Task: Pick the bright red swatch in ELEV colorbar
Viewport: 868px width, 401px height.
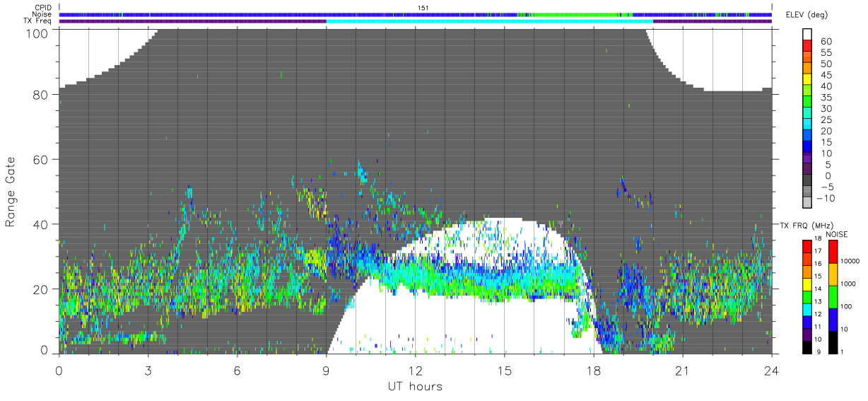Action: coord(808,46)
